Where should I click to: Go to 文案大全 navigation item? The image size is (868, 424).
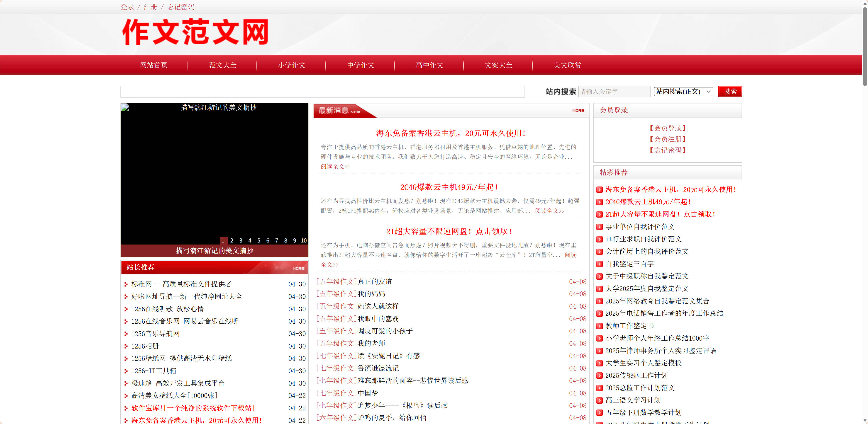(x=498, y=65)
